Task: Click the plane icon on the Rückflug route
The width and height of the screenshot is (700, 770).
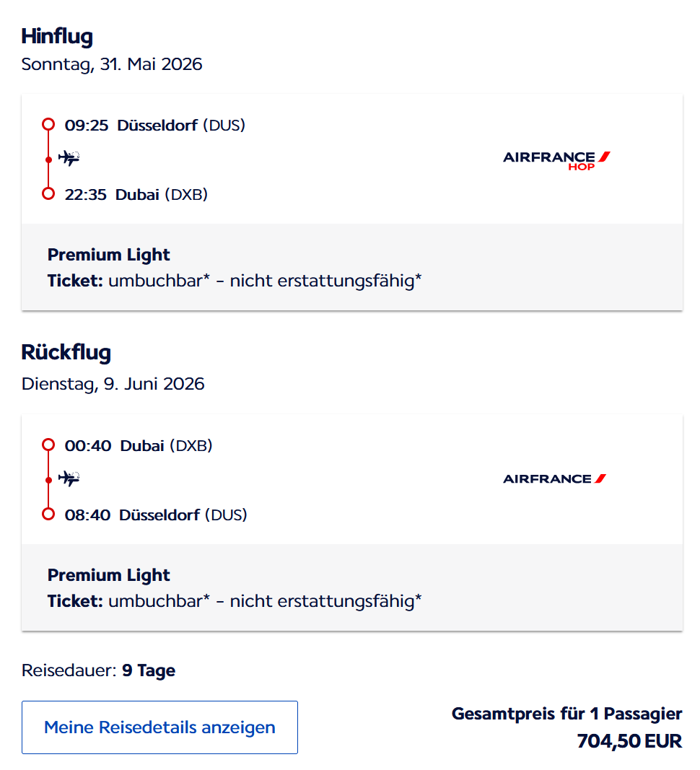Action: pyautogui.click(x=69, y=478)
